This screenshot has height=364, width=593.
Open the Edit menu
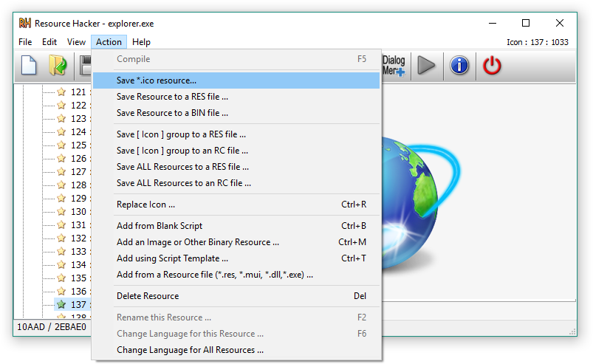[49, 42]
